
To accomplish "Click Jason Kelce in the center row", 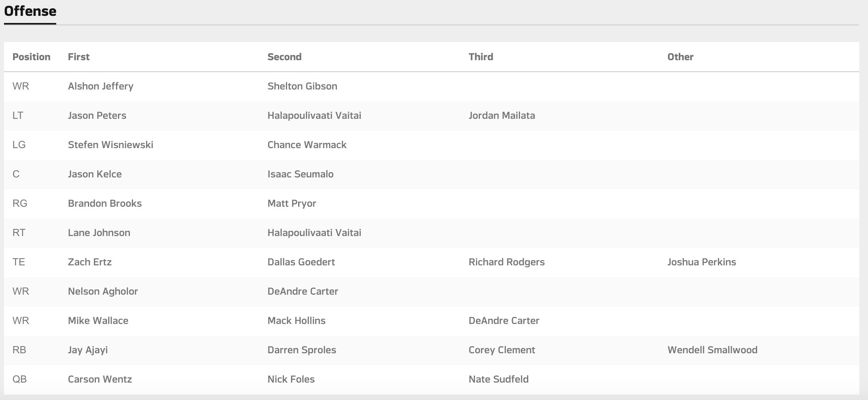I will tap(95, 174).
